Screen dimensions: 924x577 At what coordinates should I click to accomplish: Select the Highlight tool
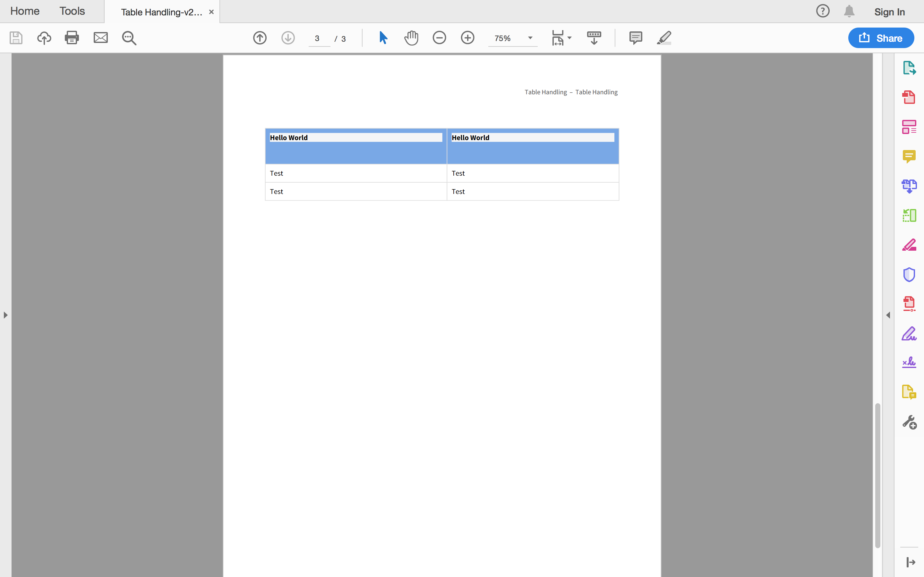point(663,38)
